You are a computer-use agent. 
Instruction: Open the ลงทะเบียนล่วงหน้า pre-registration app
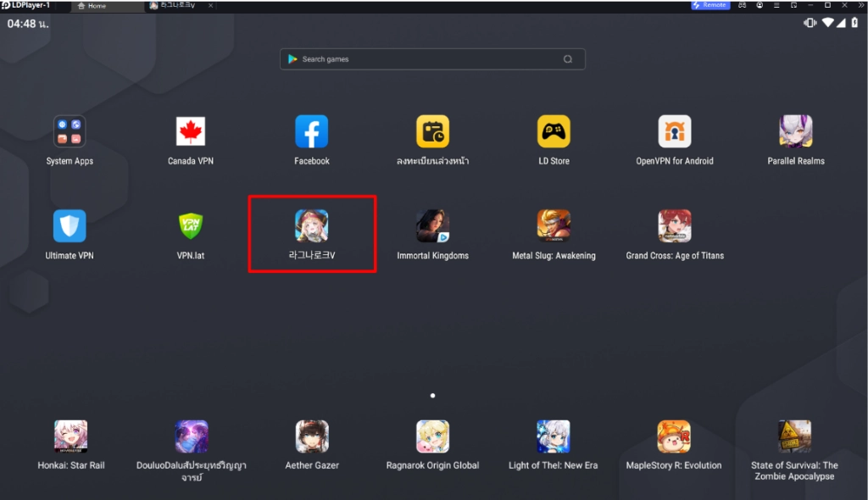(433, 132)
